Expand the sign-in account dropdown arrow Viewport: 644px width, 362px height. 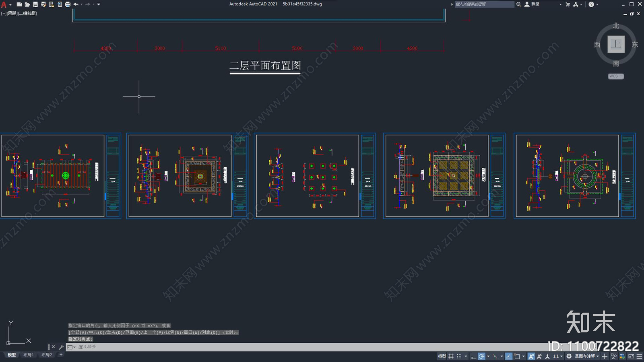coord(560,4)
